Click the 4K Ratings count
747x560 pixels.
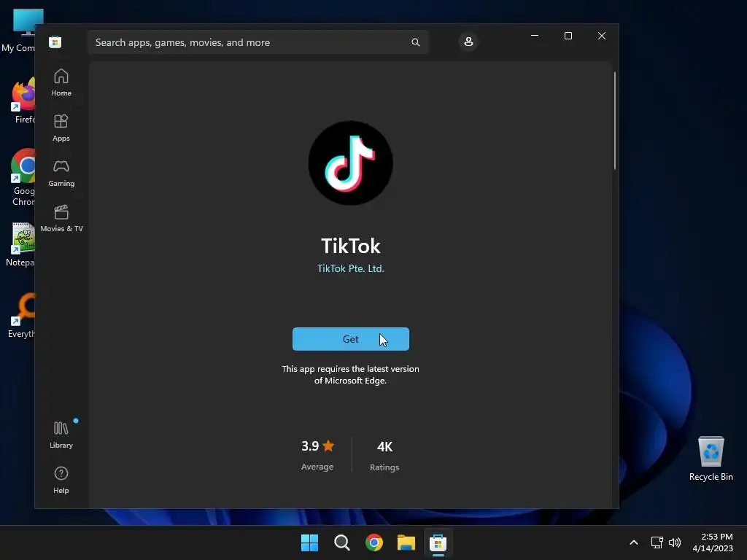coord(384,455)
